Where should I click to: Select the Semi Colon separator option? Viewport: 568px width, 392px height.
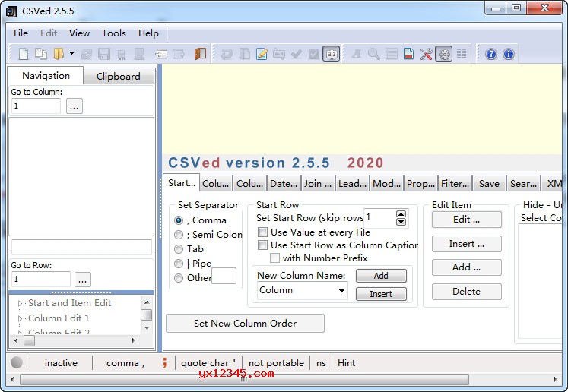coord(179,235)
